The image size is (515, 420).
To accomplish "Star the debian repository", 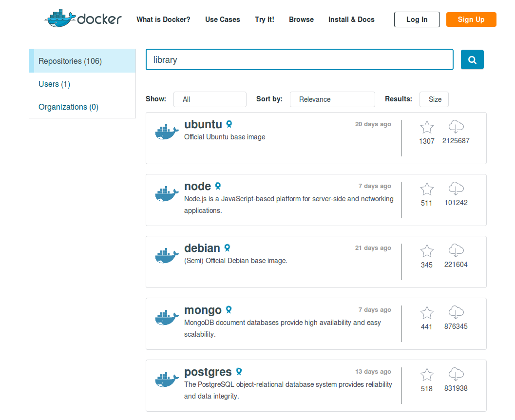I will (x=427, y=251).
